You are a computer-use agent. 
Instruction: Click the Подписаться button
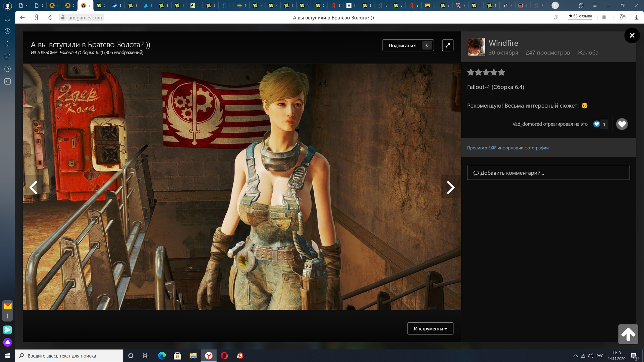[x=402, y=45]
